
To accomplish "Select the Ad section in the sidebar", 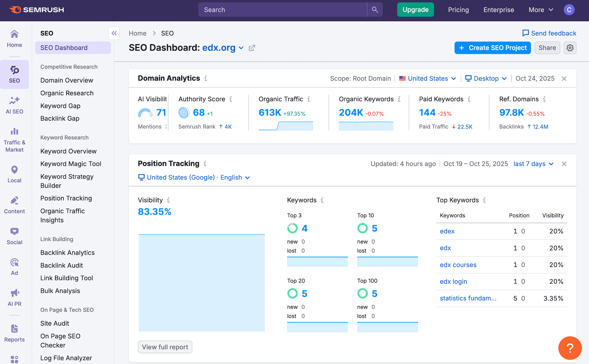I will click(14, 266).
